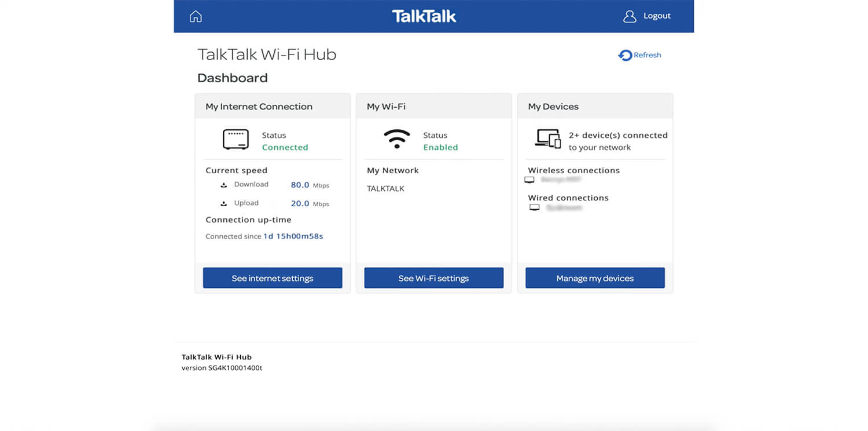Viewport: 868px width, 431px height.
Task: Click the TALKTALK network name
Action: point(386,189)
